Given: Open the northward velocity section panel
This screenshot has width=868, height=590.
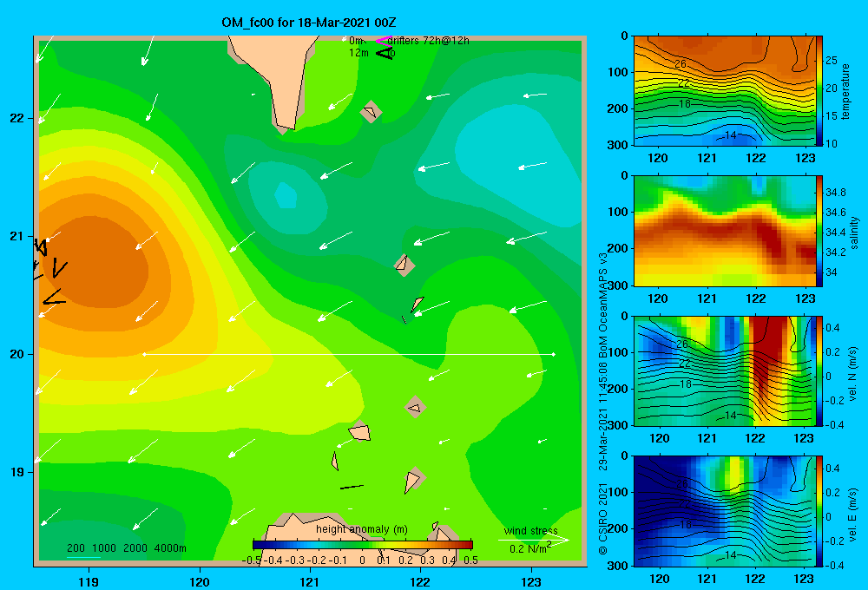Looking at the screenshot, I should (725, 370).
